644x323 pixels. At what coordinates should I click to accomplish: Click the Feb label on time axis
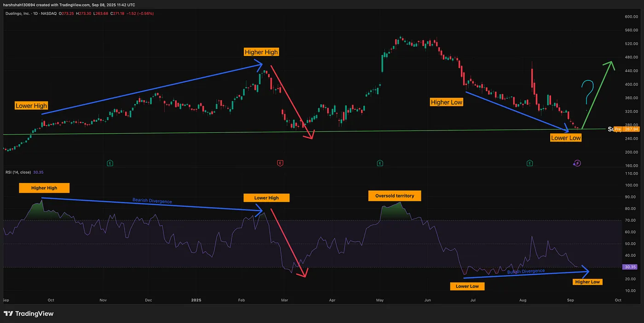tap(242, 300)
